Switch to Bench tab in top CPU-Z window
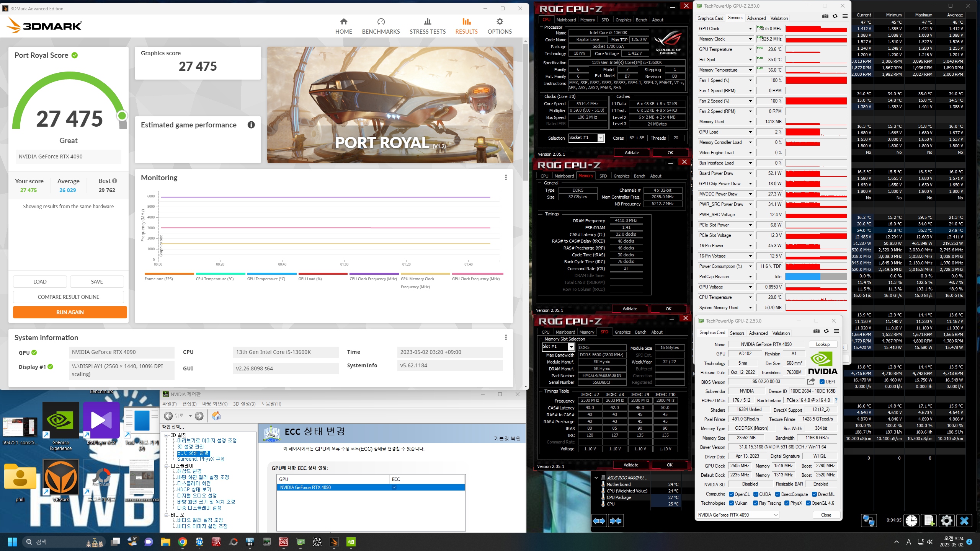The width and height of the screenshot is (980, 551). [x=641, y=20]
